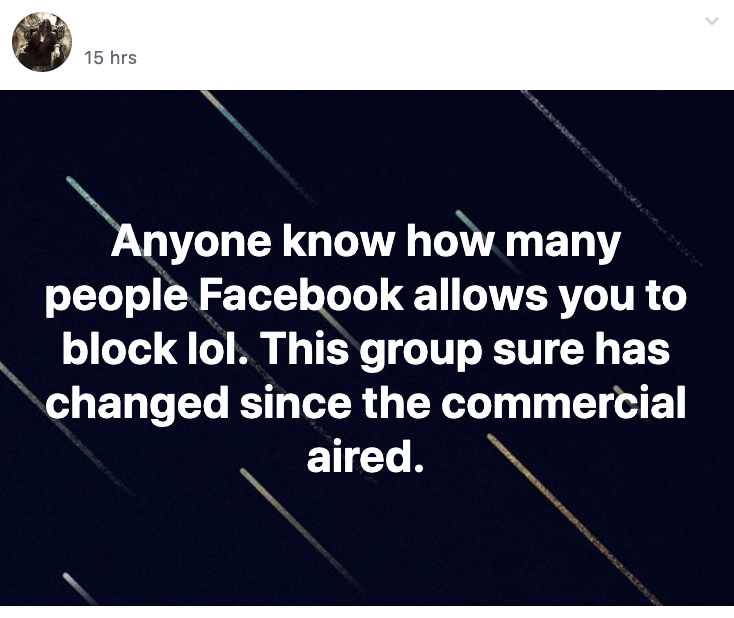734x618 pixels.
Task: Click the word 'commercial' in the post
Action: click(563, 403)
